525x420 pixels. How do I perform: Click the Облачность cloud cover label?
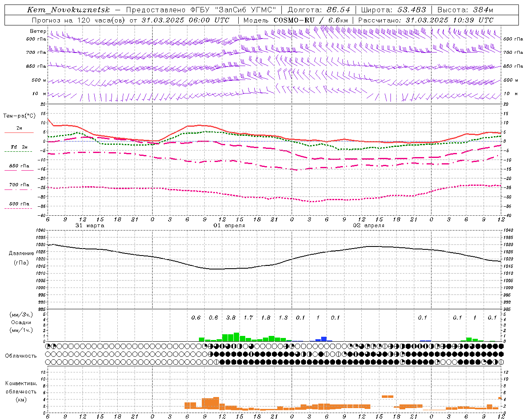[x=21, y=356]
